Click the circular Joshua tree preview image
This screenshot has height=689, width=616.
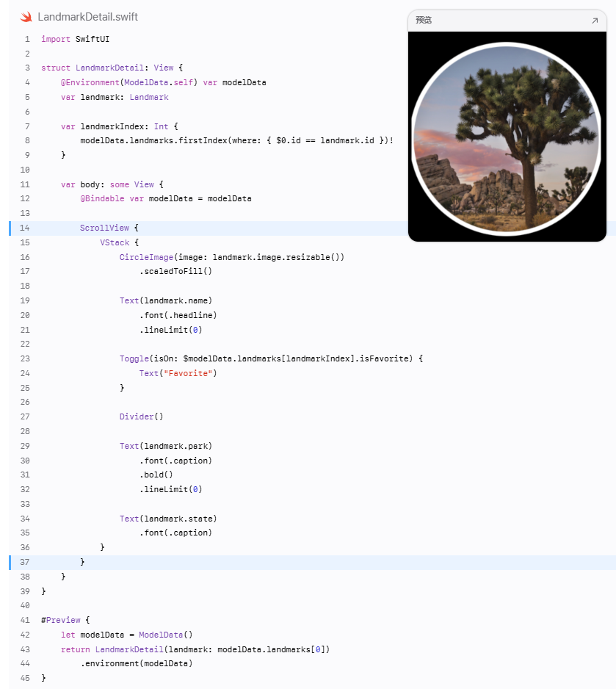point(506,139)
